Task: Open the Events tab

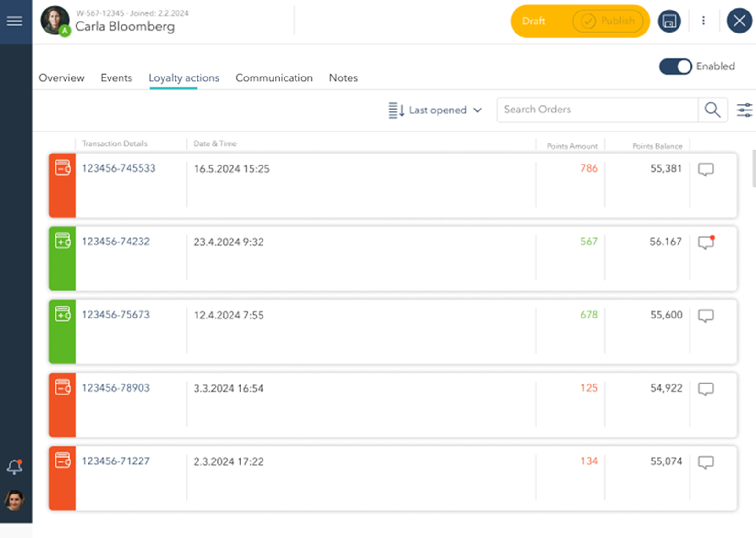Action: pos(116,78)
